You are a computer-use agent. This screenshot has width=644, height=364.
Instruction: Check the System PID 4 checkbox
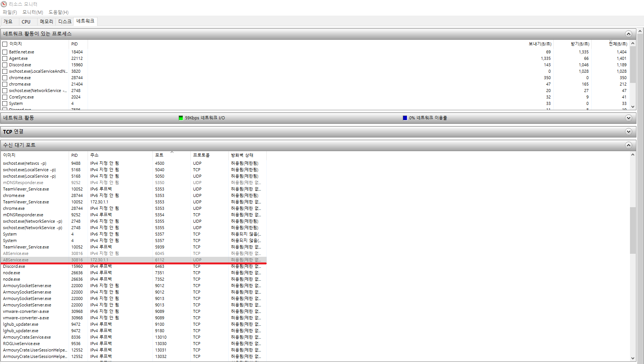click(x=5, y=103)
